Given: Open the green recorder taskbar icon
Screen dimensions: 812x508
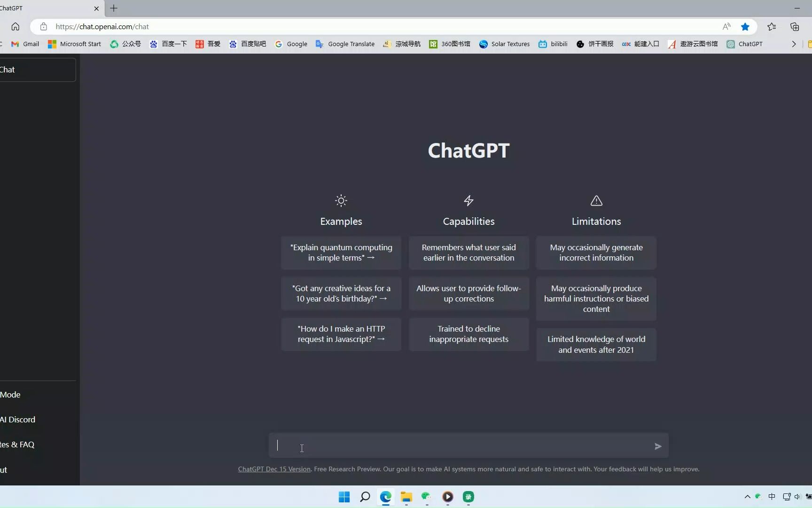Looking at the screenshot, I should click(468, 497).
